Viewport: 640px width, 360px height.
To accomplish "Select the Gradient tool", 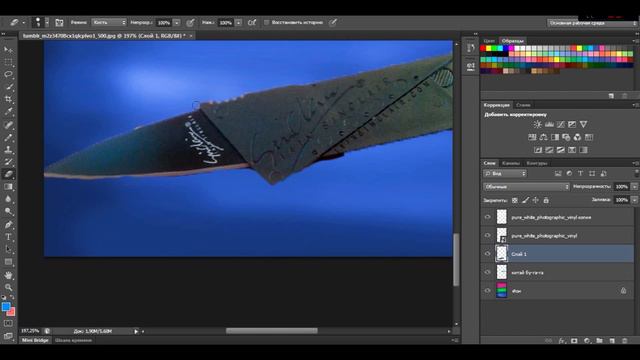I will click(8, 187).
